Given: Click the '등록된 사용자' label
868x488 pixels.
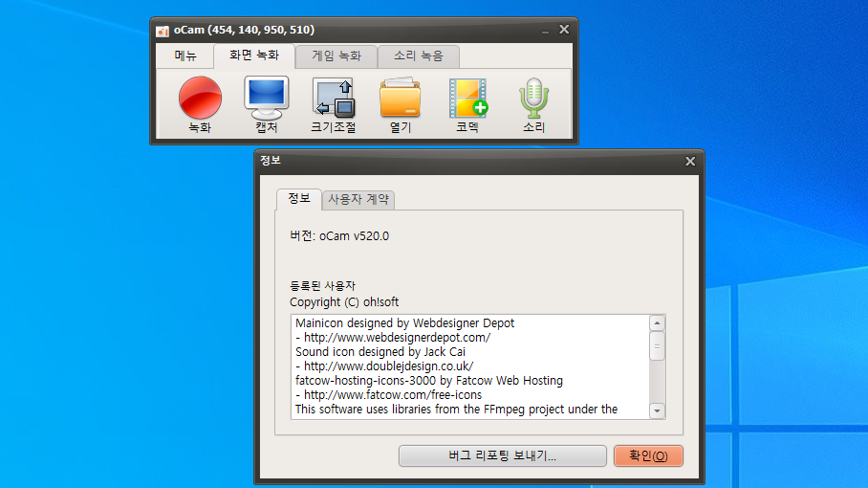Looking at the screenshot, I should (x=322, y=286).
